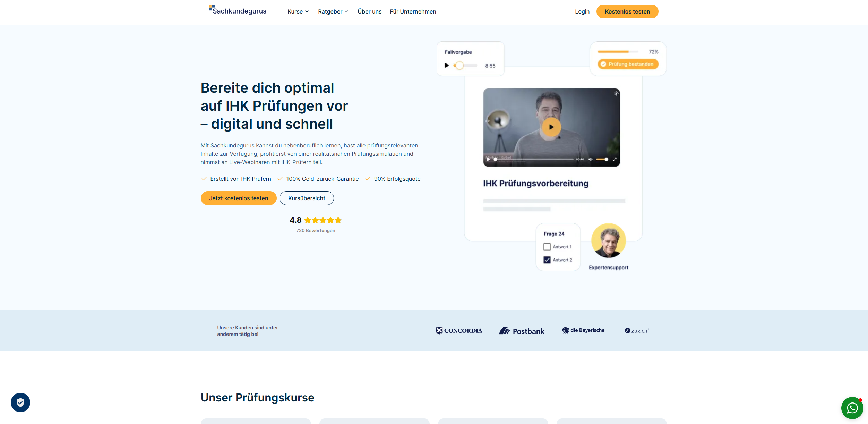Open the Ratgeber dropdown

click(333, 11)
